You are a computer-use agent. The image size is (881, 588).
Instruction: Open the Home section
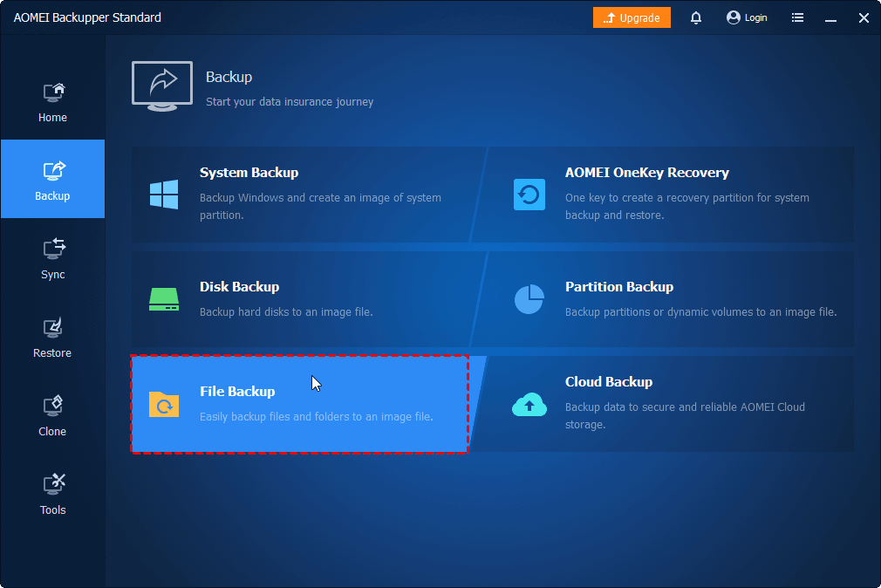tap(52, 102)
